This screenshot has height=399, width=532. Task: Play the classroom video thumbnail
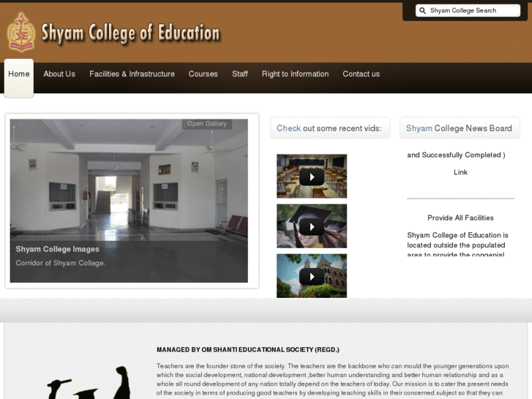click(312, 176)
